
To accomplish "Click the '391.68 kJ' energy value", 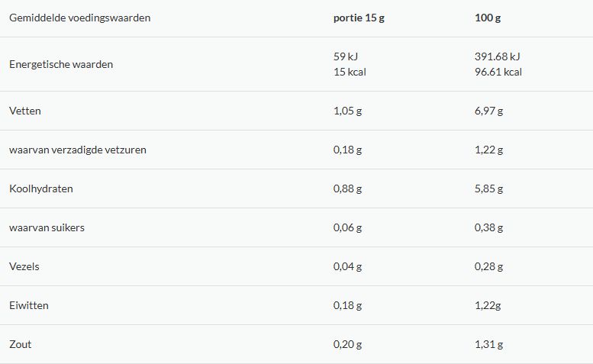I will 498,56.
